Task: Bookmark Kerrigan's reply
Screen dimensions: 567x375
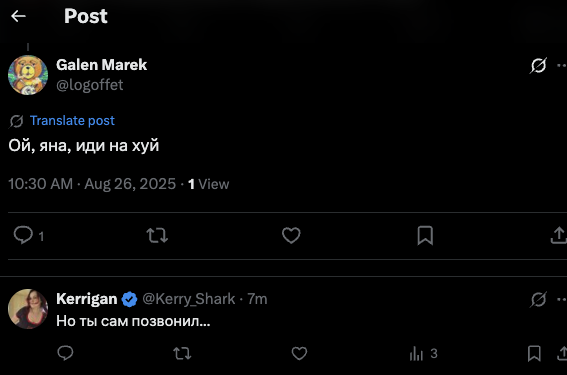Action: pos(534,353)
